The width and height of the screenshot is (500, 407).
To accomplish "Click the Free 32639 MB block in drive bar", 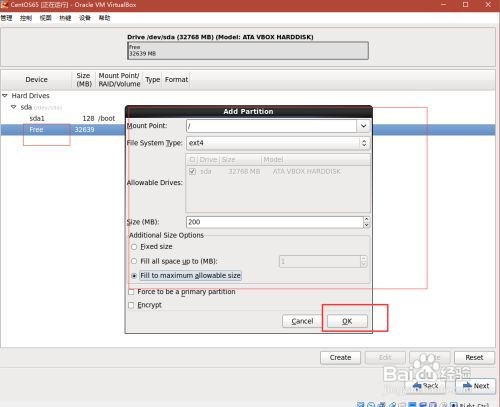I will 248,51.
